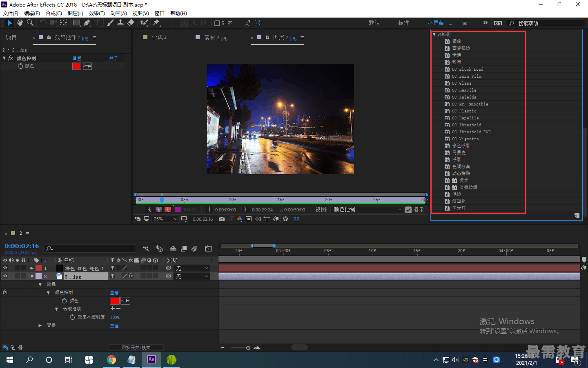The width and height of the screenshot is (588, 368).
Task: Select the Roto Brush tool
Action: pos(144,23)
